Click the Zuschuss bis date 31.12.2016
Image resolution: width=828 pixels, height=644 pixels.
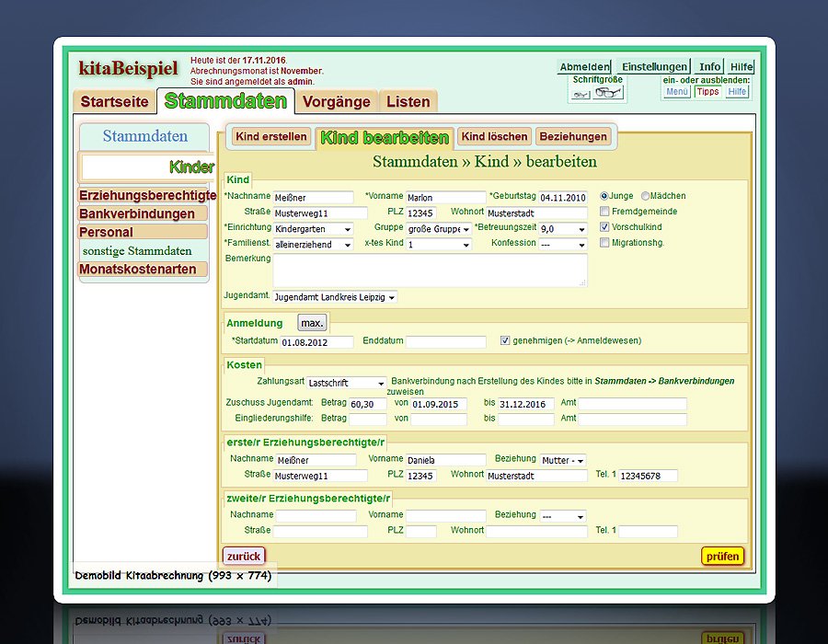tap(526, 405)
